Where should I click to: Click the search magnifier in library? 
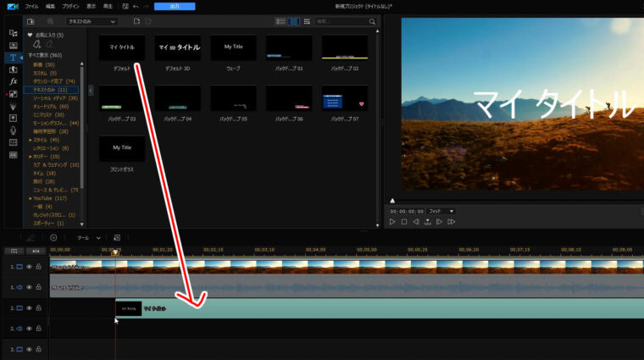point(374,21)
